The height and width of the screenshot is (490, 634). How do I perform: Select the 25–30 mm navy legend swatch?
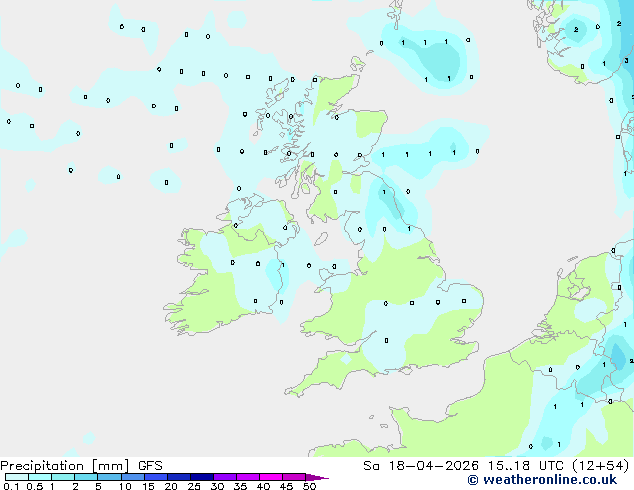click(x=202, y=477)
